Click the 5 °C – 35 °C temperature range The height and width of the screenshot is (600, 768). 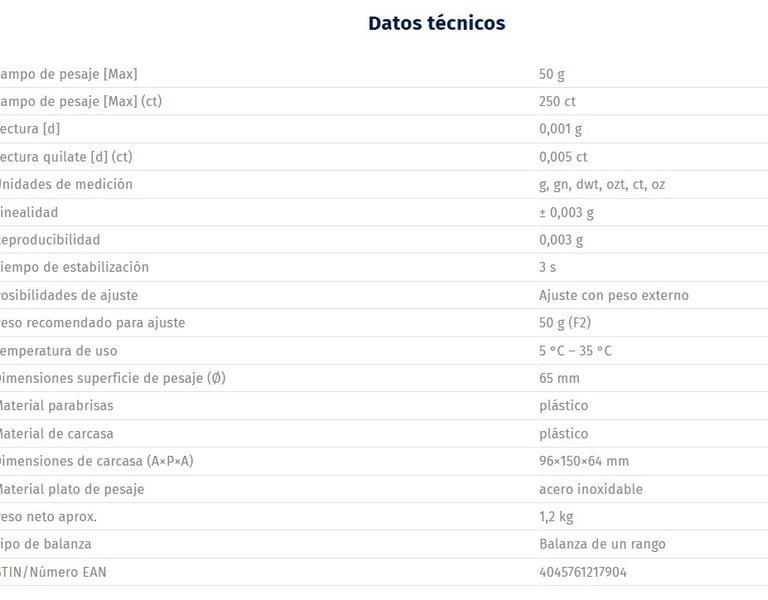tap(575, 351)
